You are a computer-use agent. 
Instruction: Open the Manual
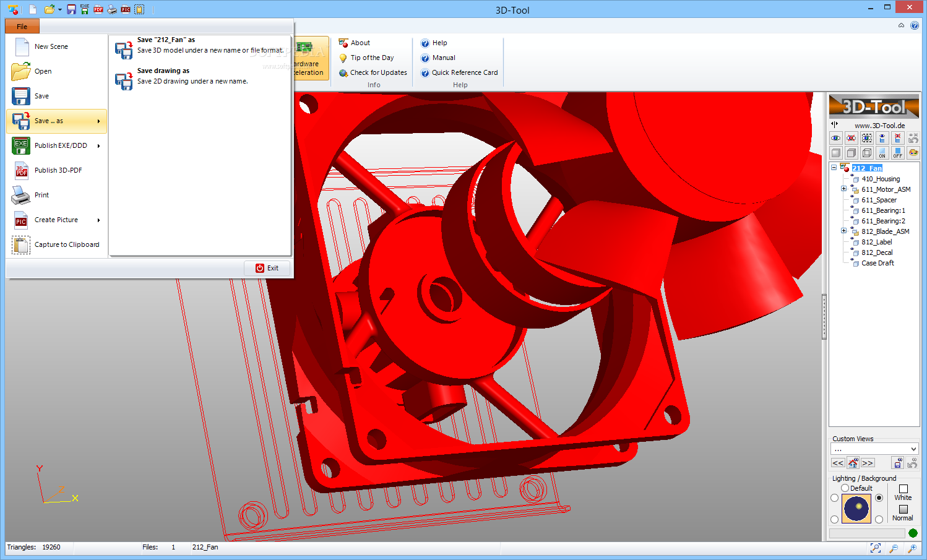click(438, 58)
